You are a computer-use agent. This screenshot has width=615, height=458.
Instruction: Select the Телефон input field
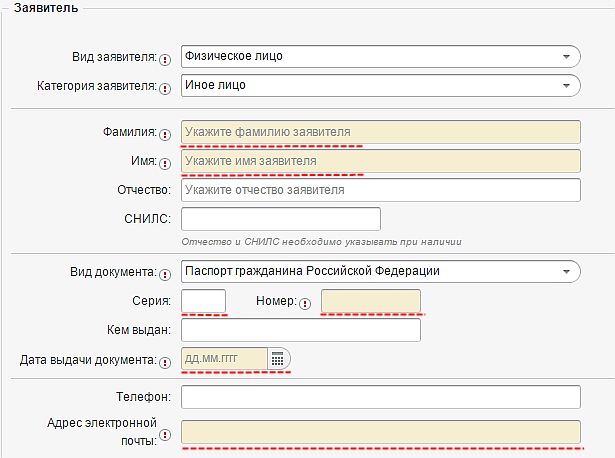pos(380,397)
